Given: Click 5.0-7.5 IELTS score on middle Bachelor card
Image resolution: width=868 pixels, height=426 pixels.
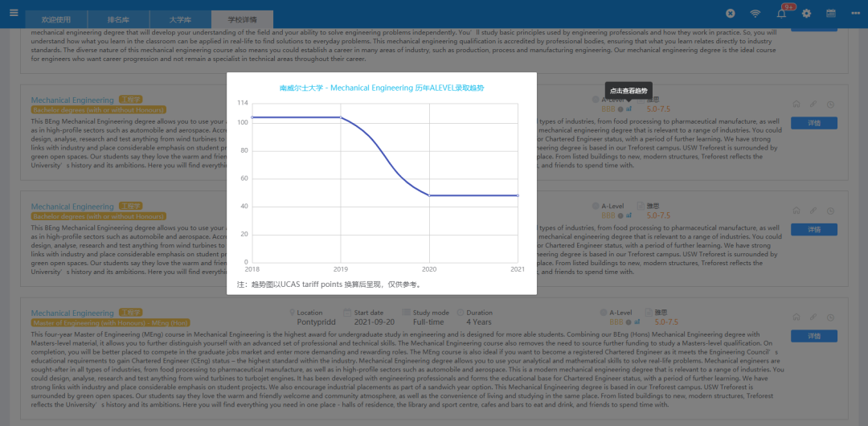Looking at the screenshot, I should tap(658, 215).
